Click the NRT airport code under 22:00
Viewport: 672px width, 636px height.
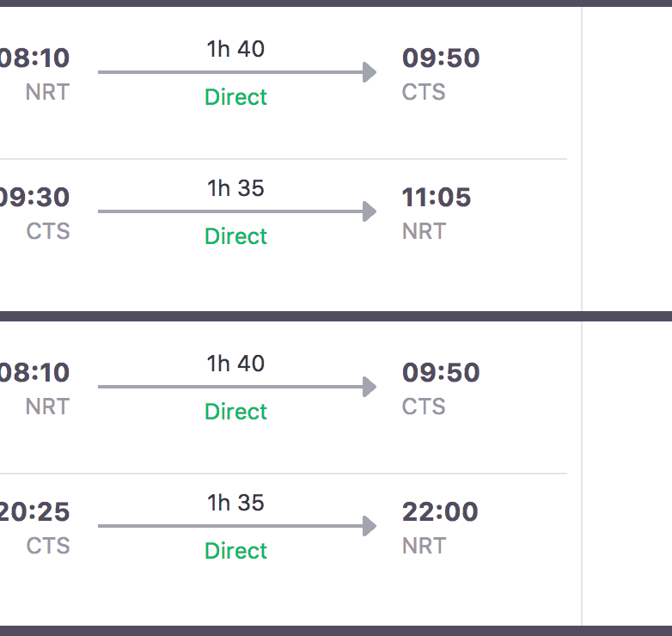coord(424,546)
